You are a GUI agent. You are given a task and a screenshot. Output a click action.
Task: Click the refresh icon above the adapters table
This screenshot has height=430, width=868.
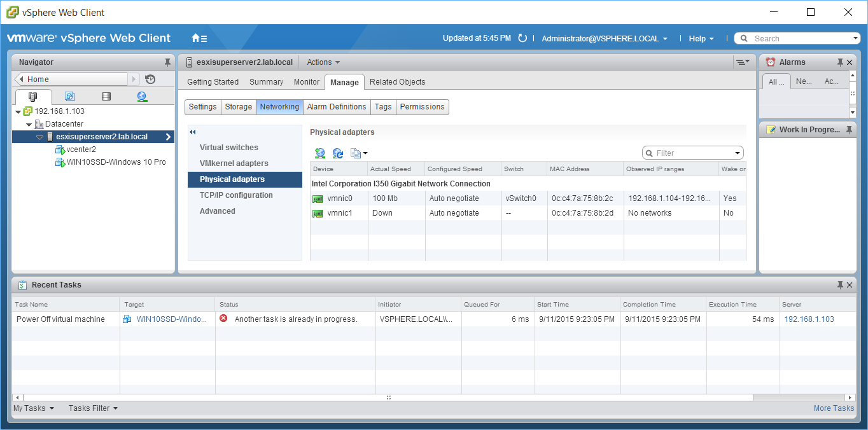[x=338, y=153]
